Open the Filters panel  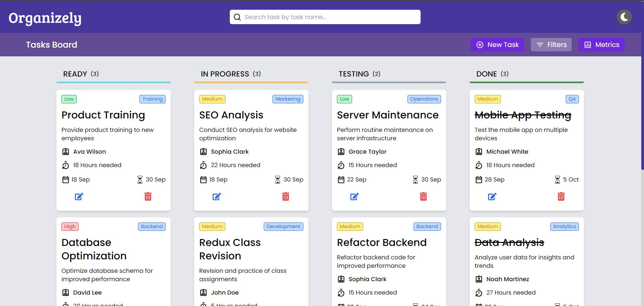551,45
